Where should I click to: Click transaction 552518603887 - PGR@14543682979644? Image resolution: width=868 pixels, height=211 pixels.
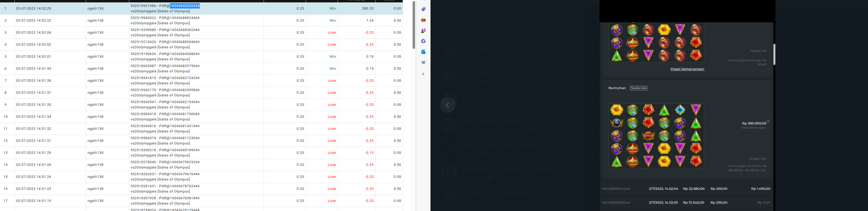[x=165, y=66]
